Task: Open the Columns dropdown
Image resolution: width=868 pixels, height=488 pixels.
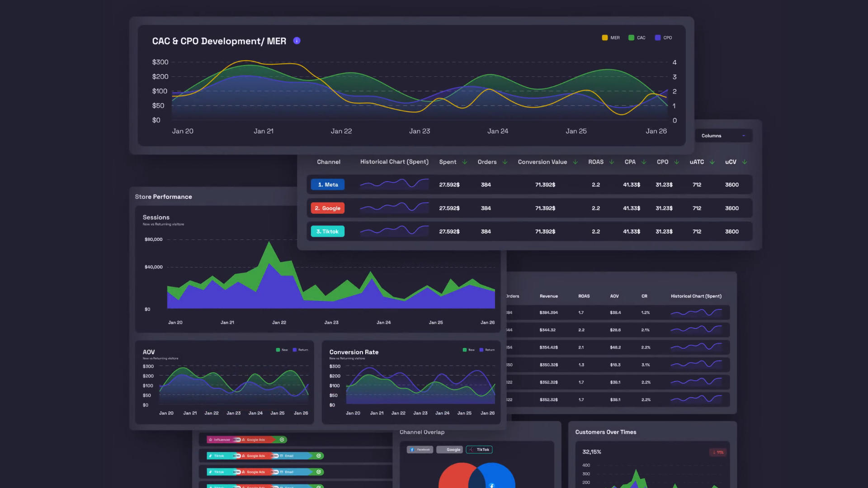Action: pyautogui.click(x=723, y=136)
